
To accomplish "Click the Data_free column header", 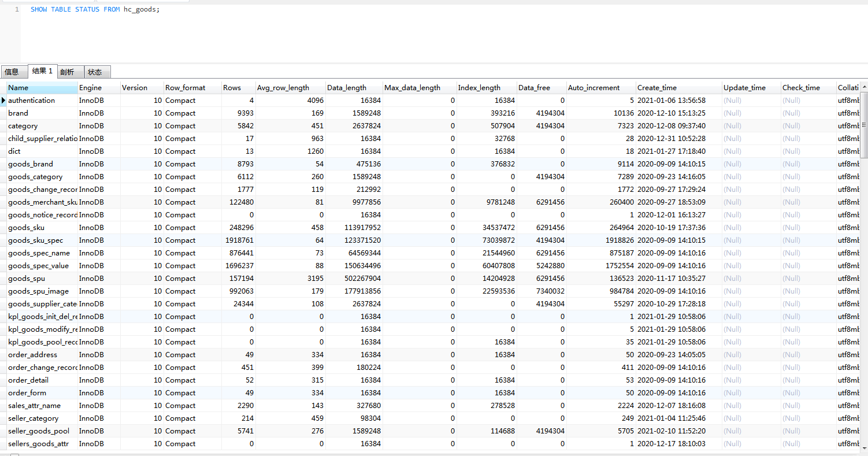I will [x=541, y=88].
